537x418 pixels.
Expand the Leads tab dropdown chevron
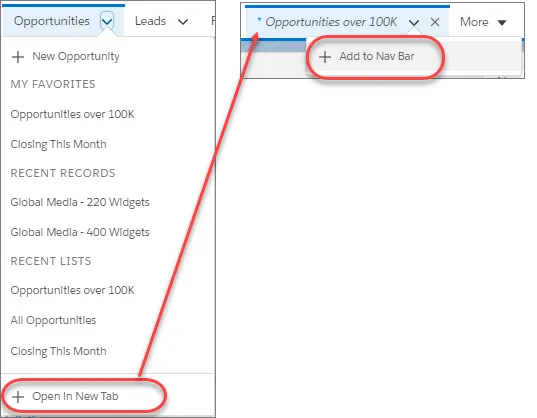point(183,22)
